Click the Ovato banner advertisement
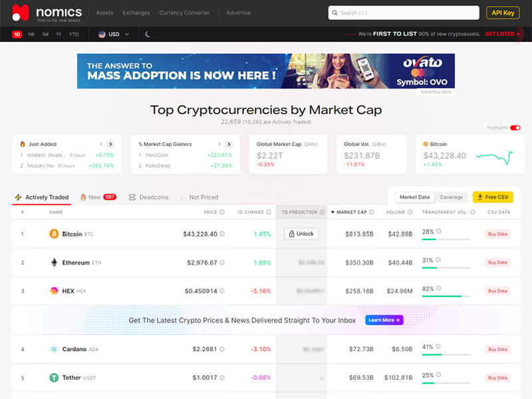Viewport: 532px width, 399px height. [265, 71]
